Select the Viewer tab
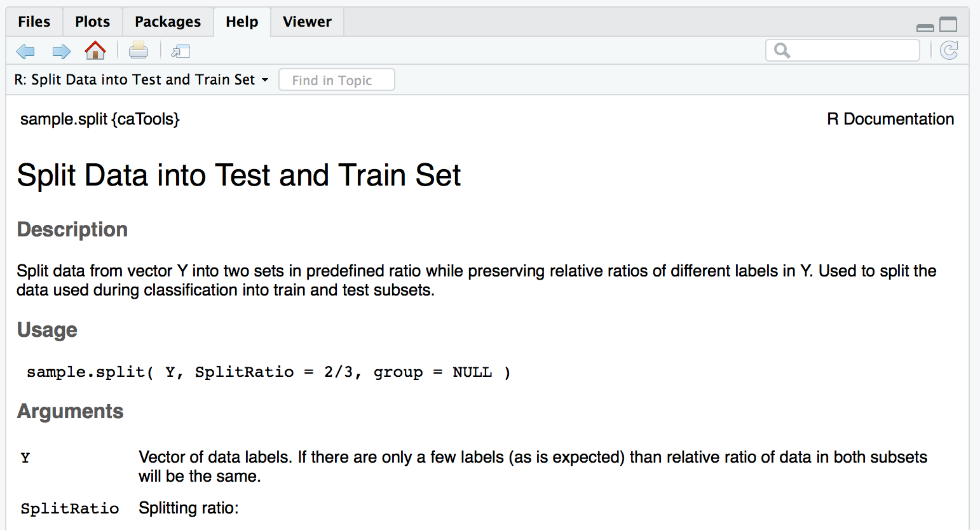Viewport: 980px width, 530px height. click(307, 22)
